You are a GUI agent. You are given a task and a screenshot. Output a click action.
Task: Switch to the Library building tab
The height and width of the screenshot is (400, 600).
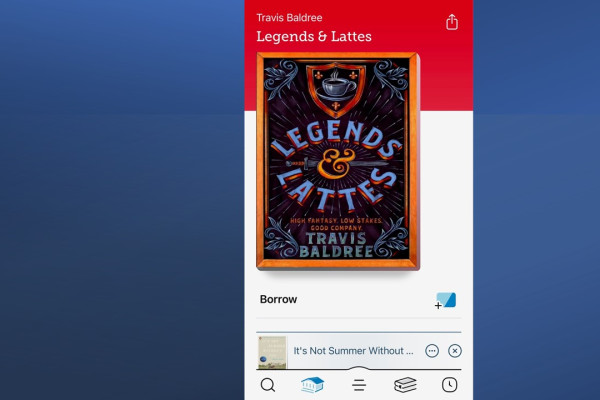[x=312, y=385]
